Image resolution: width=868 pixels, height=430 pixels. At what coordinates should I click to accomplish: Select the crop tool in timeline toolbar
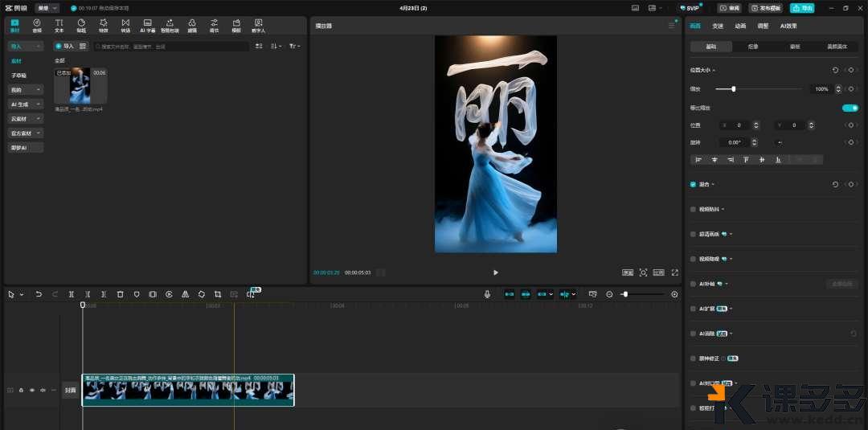point(217,294)
